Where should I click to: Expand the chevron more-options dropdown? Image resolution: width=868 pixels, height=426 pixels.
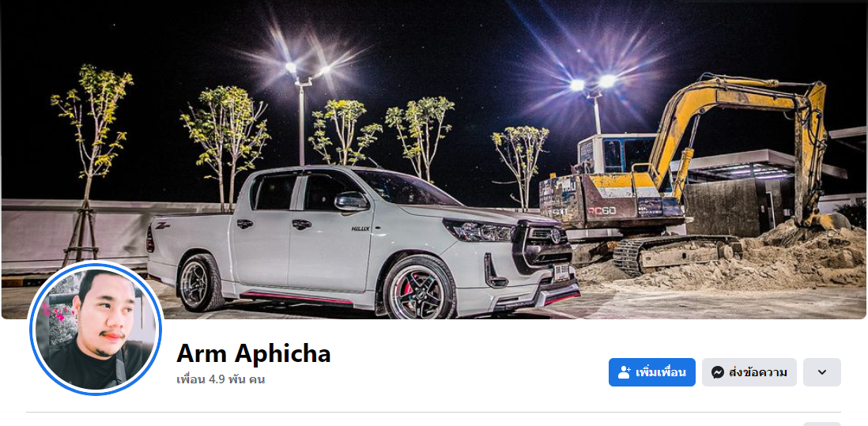pos(822,372)
